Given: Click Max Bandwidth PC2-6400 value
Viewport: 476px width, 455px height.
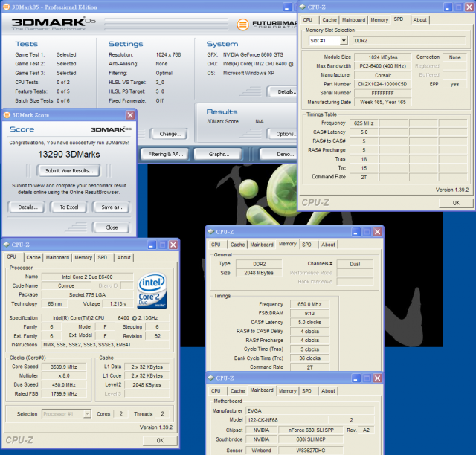Looking at the screenshot, I should [382, 66].
